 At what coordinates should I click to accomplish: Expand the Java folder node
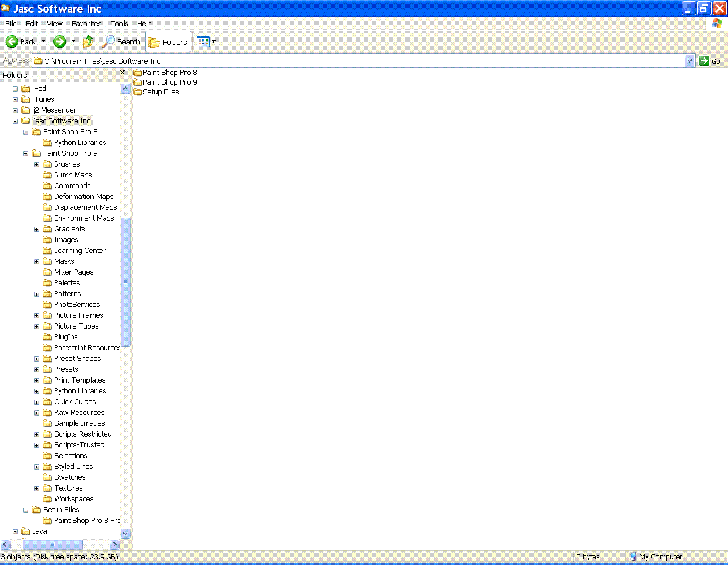[x=15, y=531]
